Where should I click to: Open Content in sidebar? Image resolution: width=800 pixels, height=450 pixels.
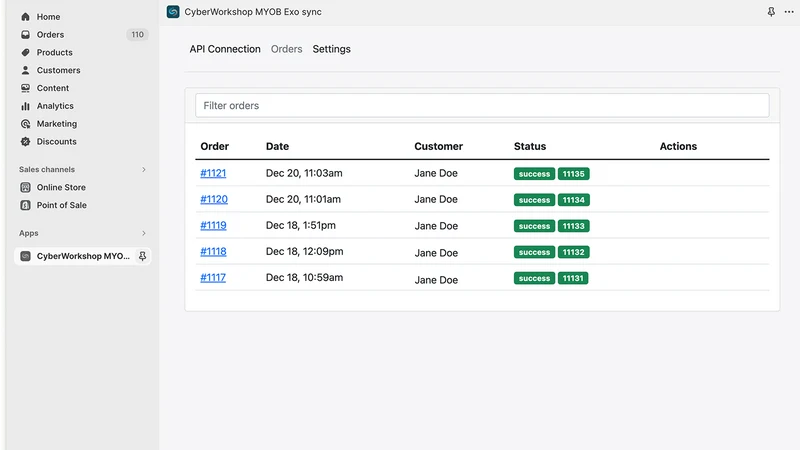(53, 88)
